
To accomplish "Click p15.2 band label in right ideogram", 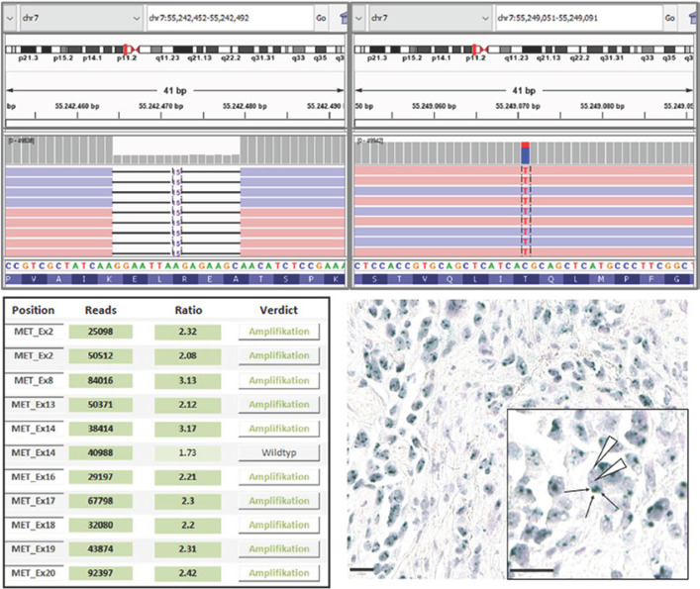I will point(412,58).
